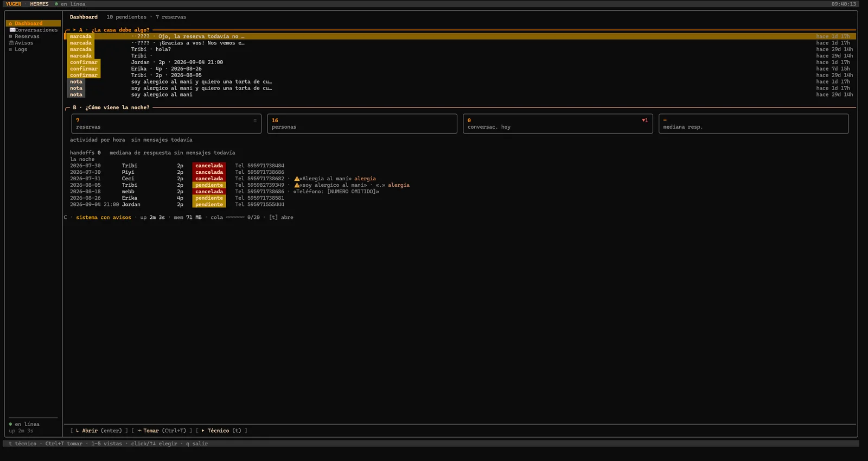Select the "¡Gracias a vos! Nos vemos" row
The width and height of the screenshot is (868, 461).
(460, 43)
